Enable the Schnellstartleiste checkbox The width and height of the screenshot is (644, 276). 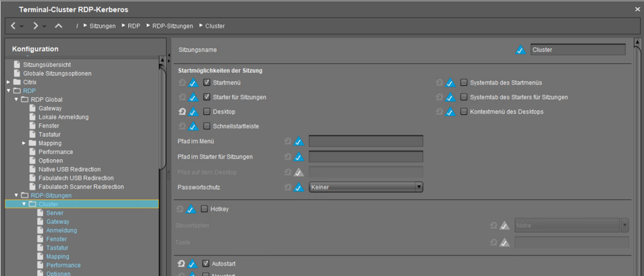click(207, 126)
